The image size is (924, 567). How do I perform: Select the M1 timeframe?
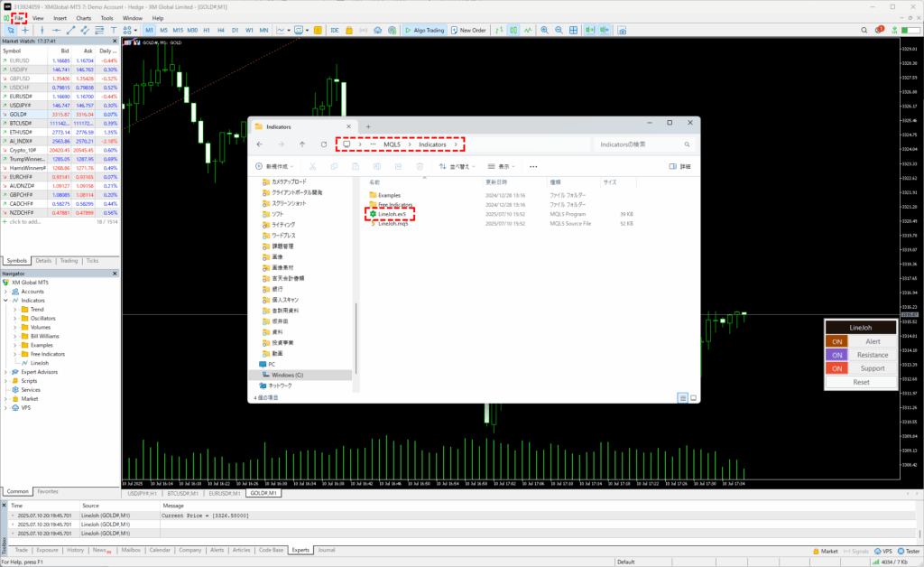[x=149, y=30]
